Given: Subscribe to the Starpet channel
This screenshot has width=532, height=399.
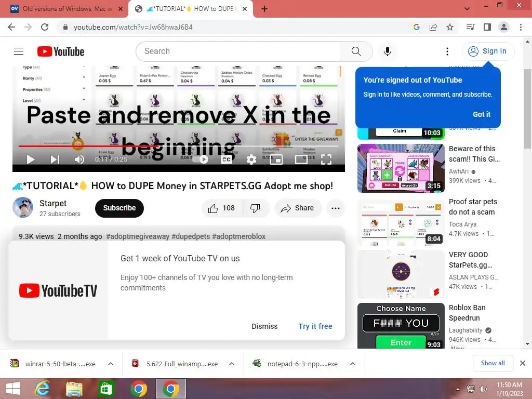Looking at the screenshot, I should [x=119, y=208].
